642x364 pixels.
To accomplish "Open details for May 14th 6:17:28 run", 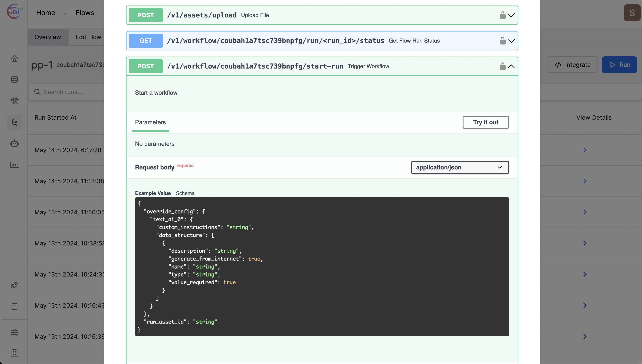I will click(x=585, y=150).
